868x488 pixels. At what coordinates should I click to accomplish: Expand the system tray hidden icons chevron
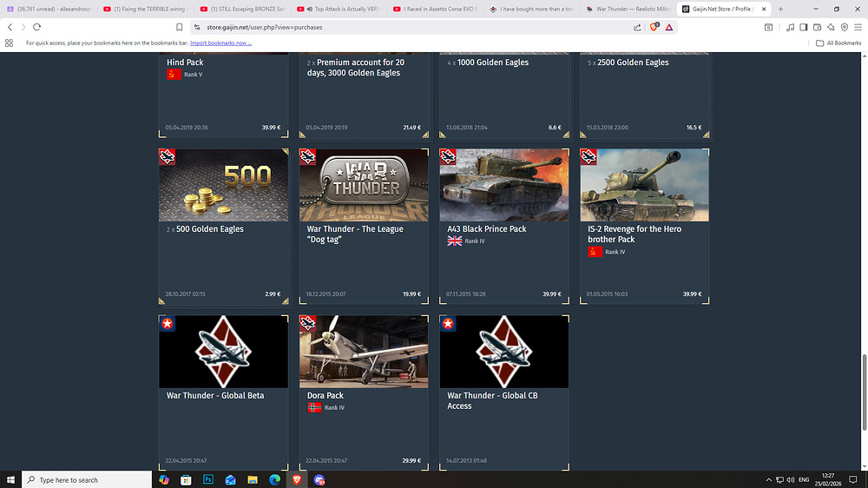coord(768,479)
